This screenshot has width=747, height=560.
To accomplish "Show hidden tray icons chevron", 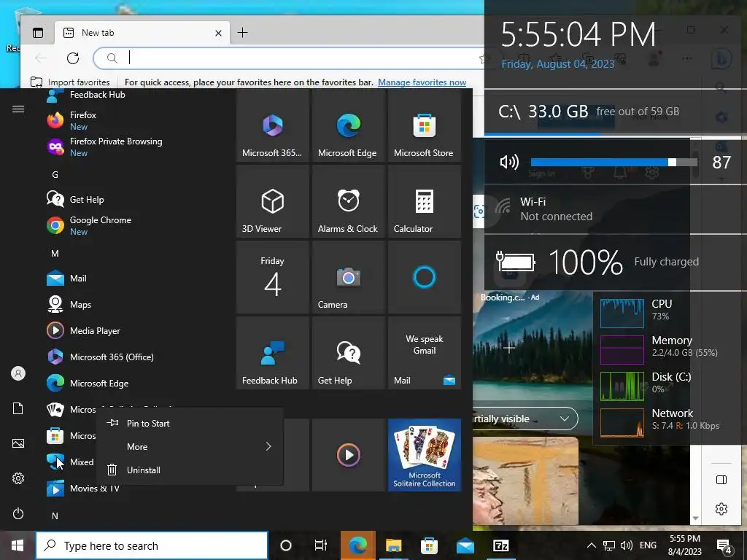I will 591,545.
